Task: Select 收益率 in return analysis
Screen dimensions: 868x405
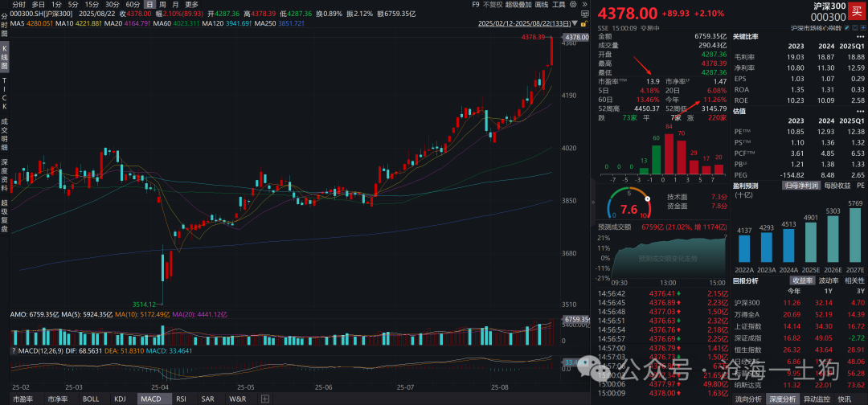Action: tap(802, 280)
